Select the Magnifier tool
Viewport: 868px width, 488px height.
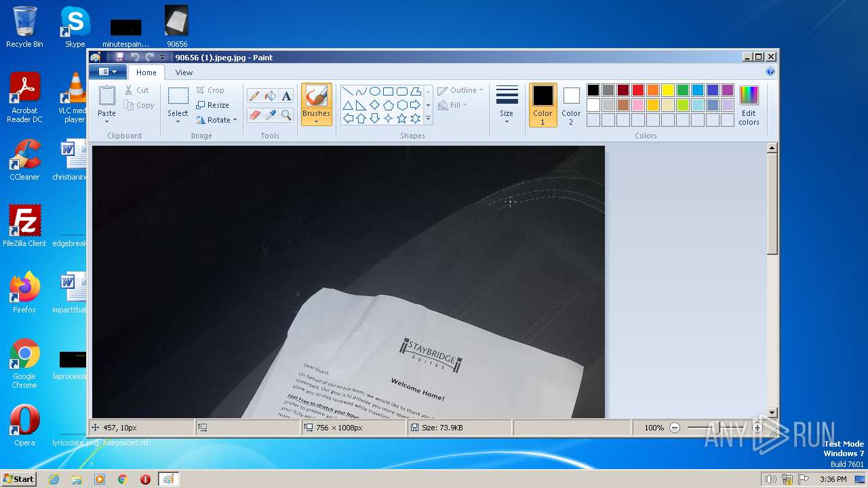(286, 115)
